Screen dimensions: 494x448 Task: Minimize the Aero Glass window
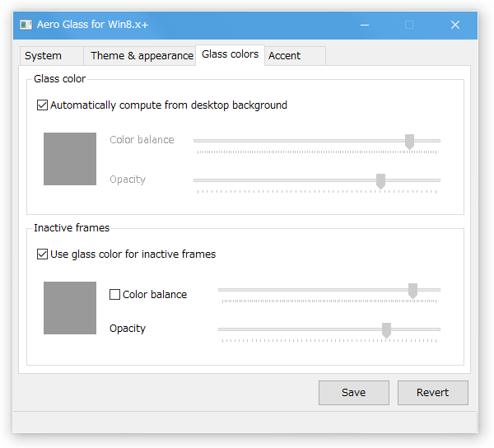(x=365, y=25)
